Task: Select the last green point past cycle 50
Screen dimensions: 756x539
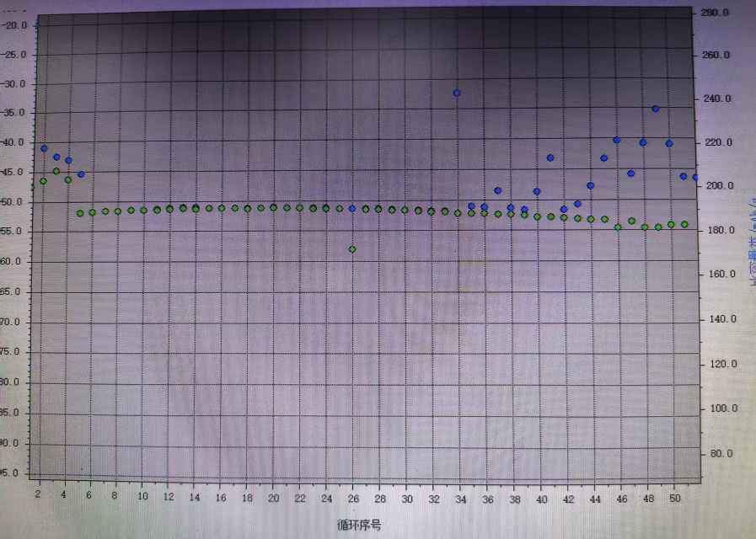Action: (x=684, y=224)
